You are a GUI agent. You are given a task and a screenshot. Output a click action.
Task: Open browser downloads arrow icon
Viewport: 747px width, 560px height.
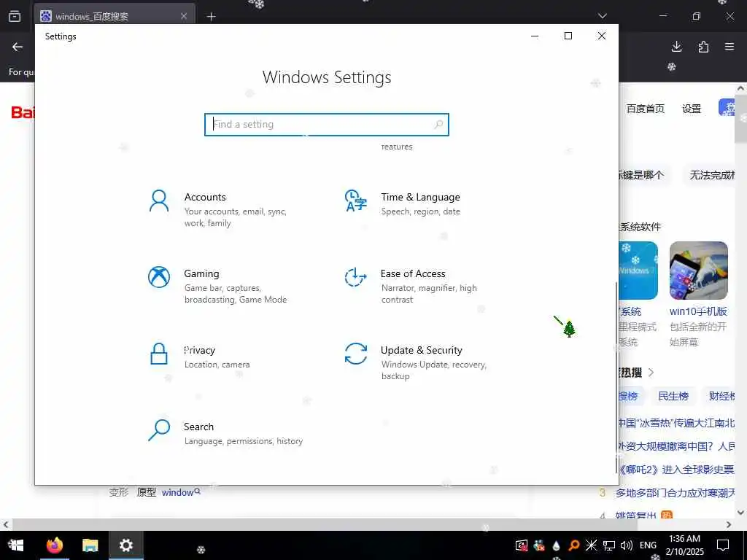(676, 46)
